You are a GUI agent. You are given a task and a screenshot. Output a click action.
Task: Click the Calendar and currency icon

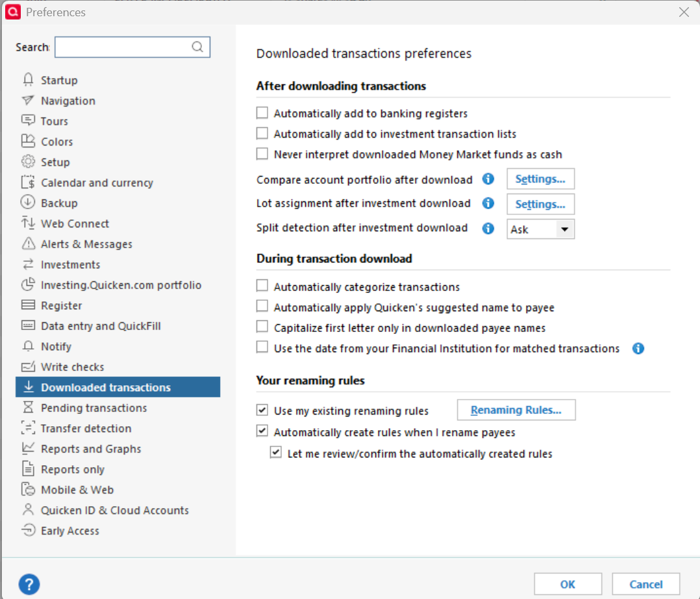coord(28,183)
